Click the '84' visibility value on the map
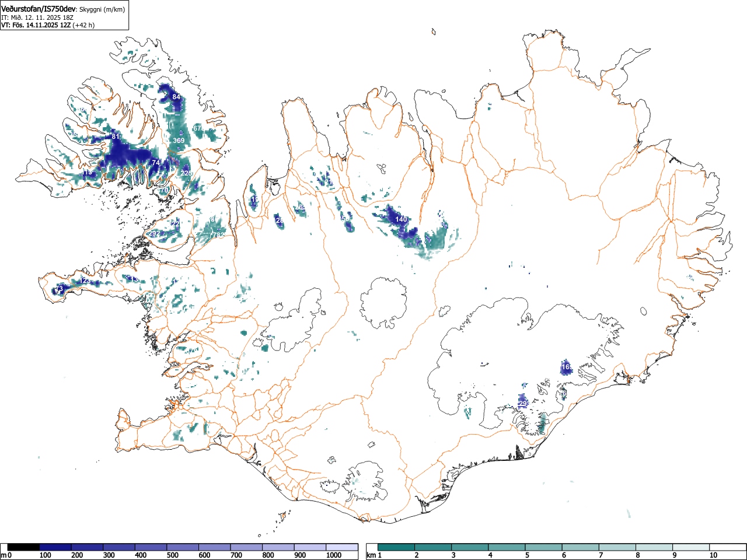Screen dimensions: 747x560 click(176, 97)
